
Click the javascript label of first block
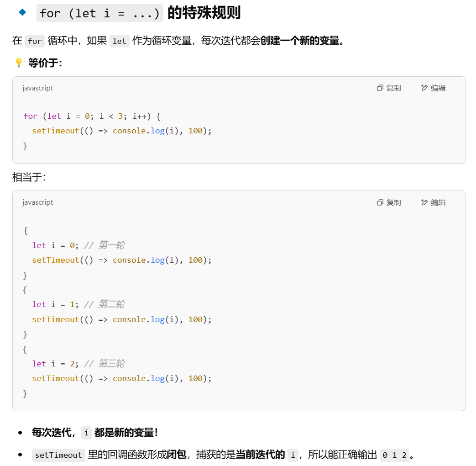click(37, 88)
